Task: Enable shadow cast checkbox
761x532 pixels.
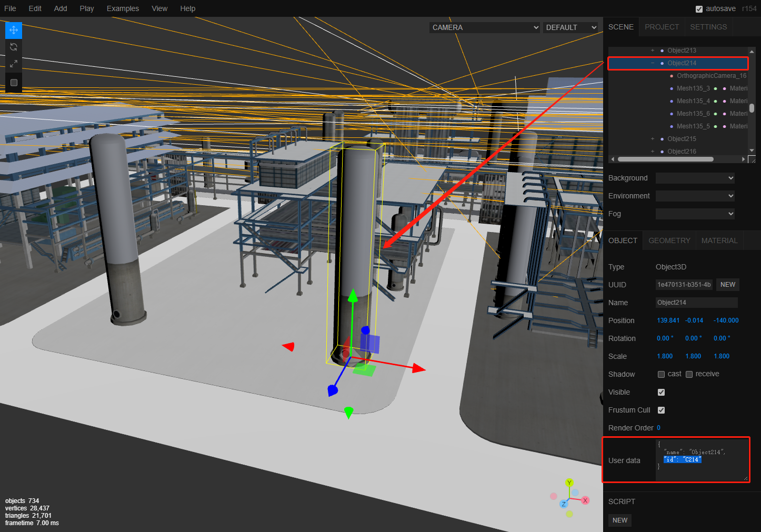Action: [x=661, y=374]
